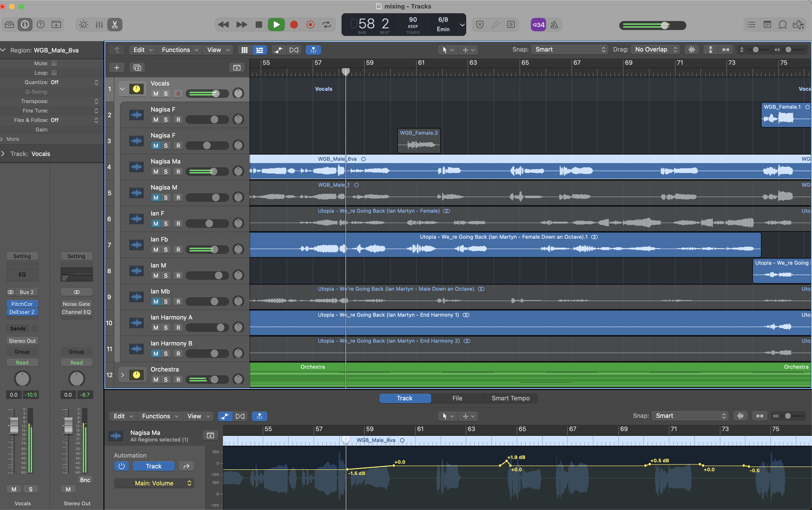Click the Noise Gate plug-in slot
The width and height of the screenshot is (812, 510).
click(76, 304)
